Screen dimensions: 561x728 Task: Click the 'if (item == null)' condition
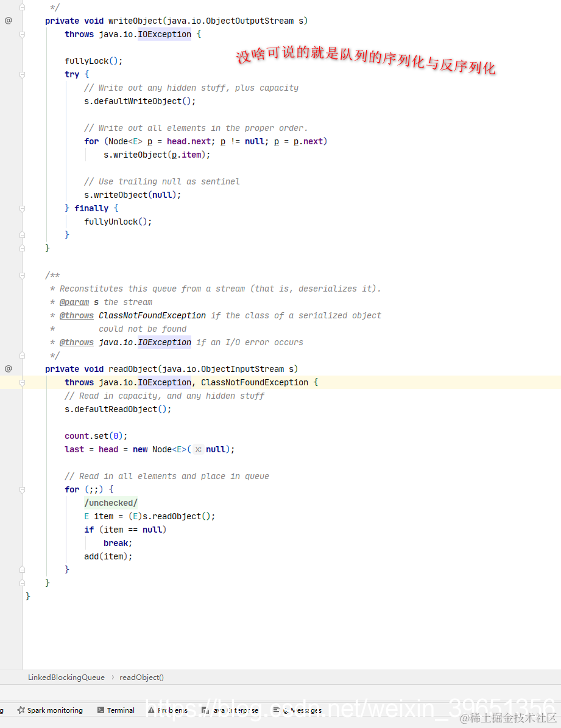(125, 530)
